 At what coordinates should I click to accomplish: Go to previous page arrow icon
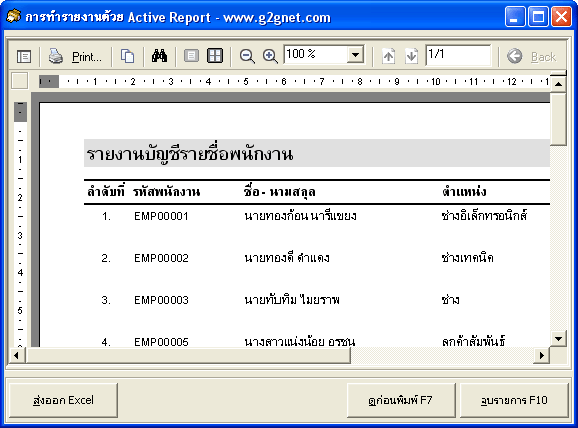[x=388, y=56]
